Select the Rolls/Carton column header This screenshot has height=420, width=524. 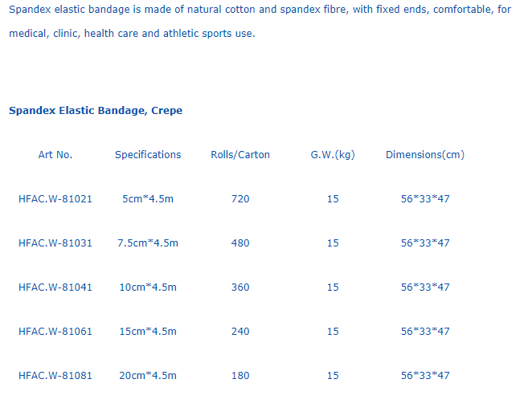[x=240, y=154]
